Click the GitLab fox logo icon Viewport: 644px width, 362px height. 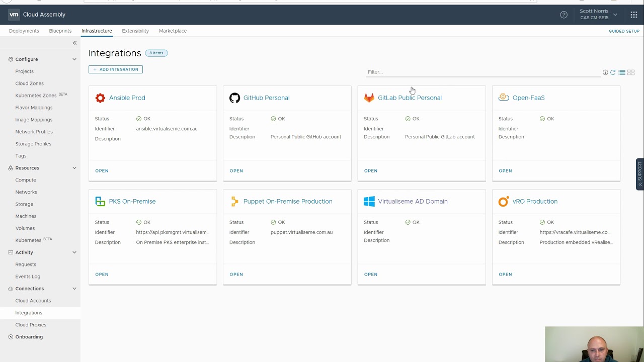pyautogui.click(x=369, y=98)
